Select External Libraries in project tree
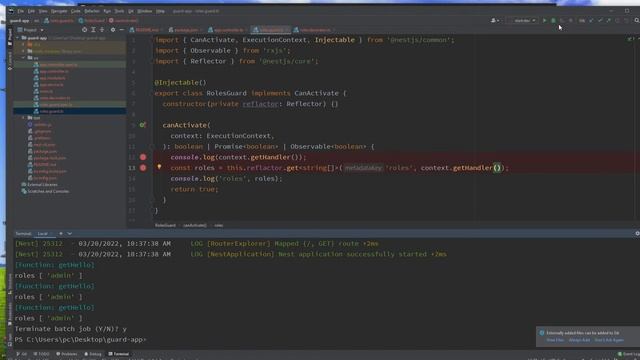The image size is (640, 360). pos(42,184)
